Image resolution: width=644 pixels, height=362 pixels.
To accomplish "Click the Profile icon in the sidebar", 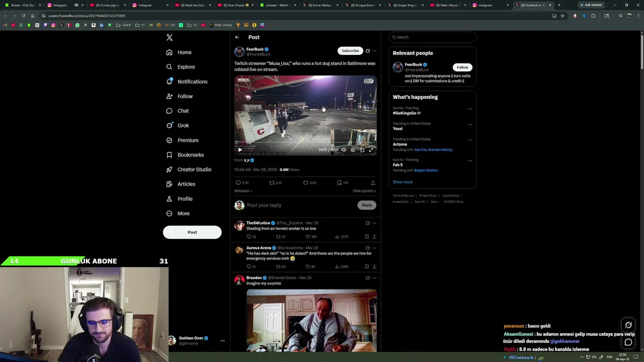I will click(169, 199).
